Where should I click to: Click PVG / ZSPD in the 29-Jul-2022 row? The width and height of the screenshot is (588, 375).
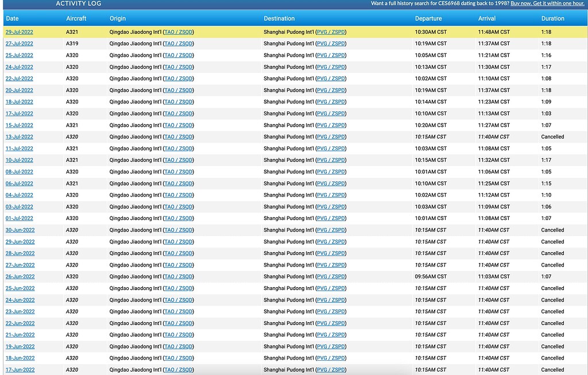[x=331, y=32]
